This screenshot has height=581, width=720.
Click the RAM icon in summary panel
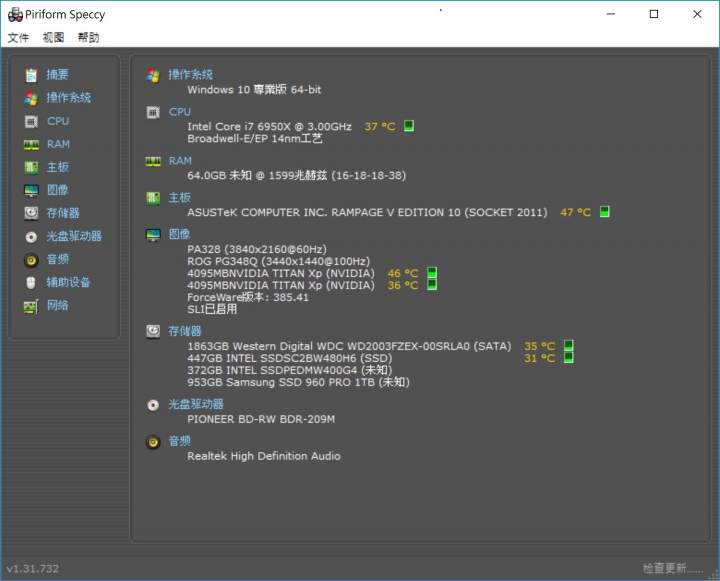tap(153, 162)
